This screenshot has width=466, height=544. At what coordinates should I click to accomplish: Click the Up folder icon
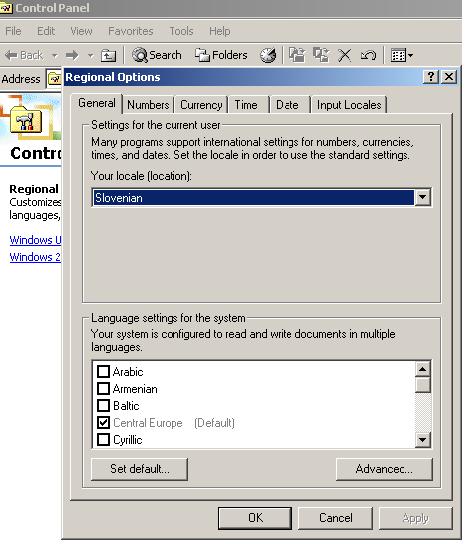(x=108, y=55)
